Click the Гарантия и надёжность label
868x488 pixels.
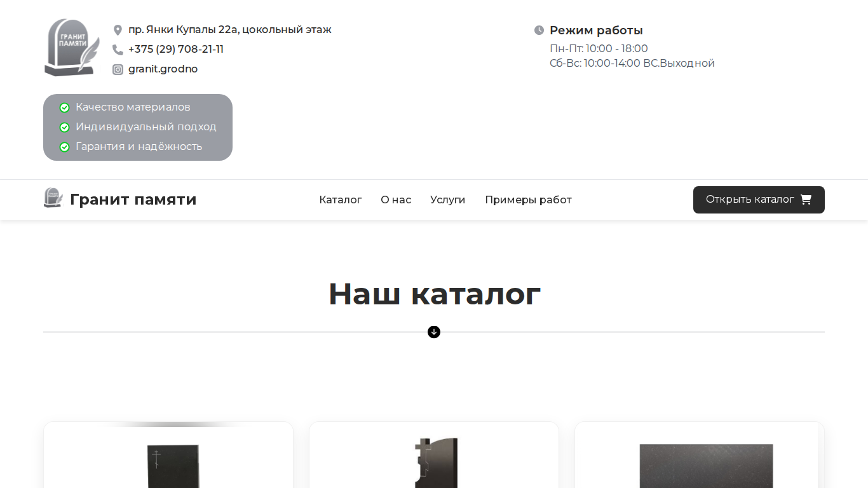[139, 147]
